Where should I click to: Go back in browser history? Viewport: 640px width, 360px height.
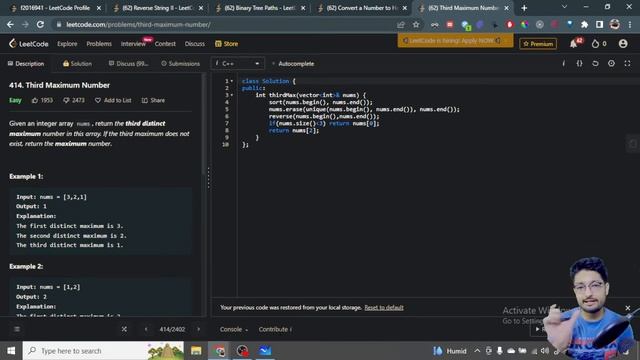click(x=10, y=24)
